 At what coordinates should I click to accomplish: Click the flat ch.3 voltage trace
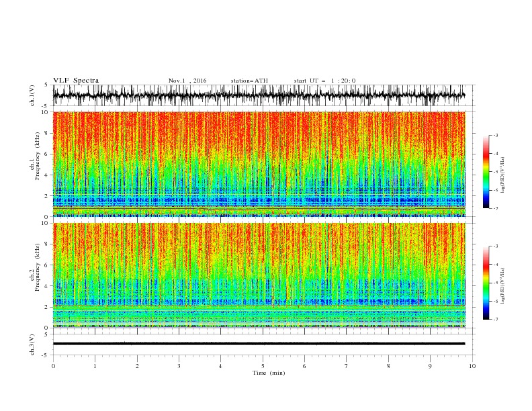tap(259, 344)
